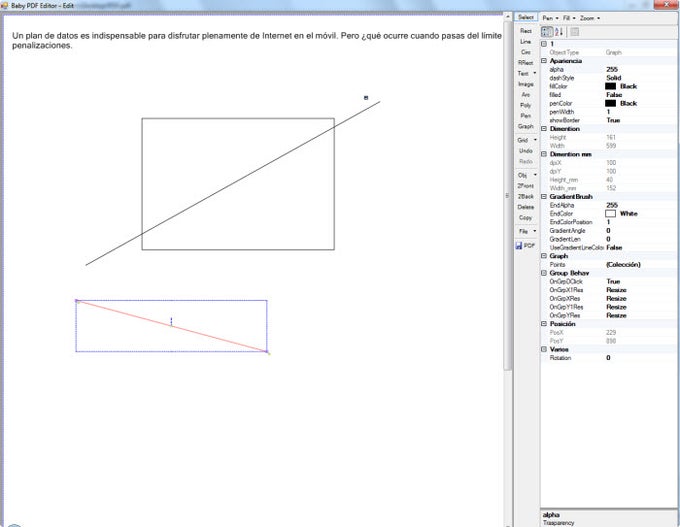The image size is (680, 527).
Task: Select the EndAlpha value 255
Action: pyautogui.click(x=612, y=205)
